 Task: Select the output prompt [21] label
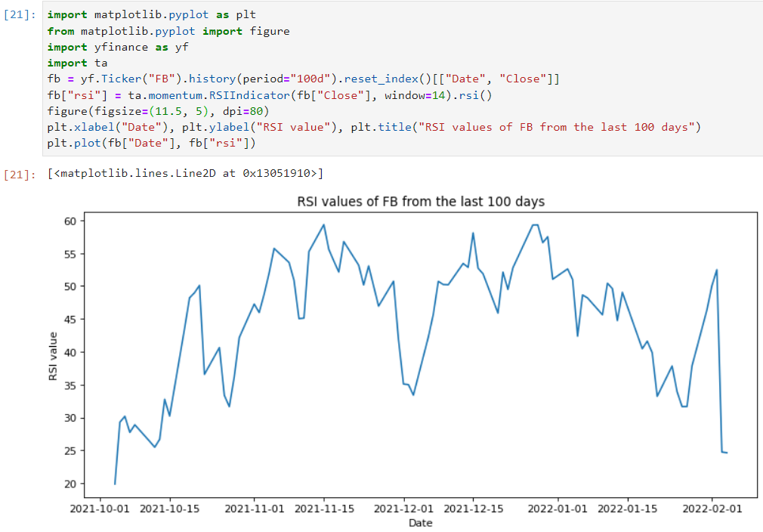pyautogui.click(x=20, y=175)
